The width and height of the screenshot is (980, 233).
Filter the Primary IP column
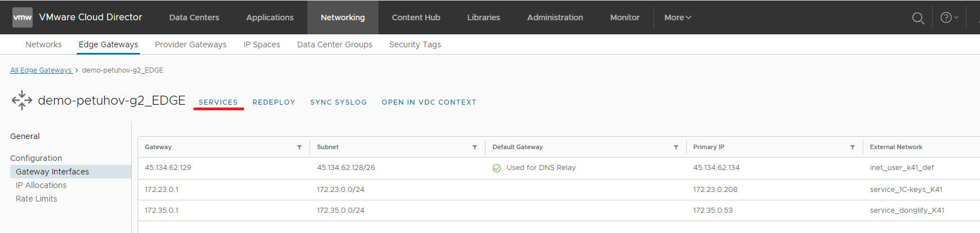click(853, 147)
